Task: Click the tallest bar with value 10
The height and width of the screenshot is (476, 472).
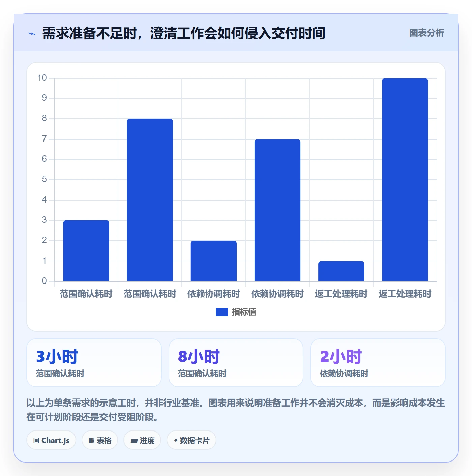Action: pyautogui.click(x=405, y=180)
